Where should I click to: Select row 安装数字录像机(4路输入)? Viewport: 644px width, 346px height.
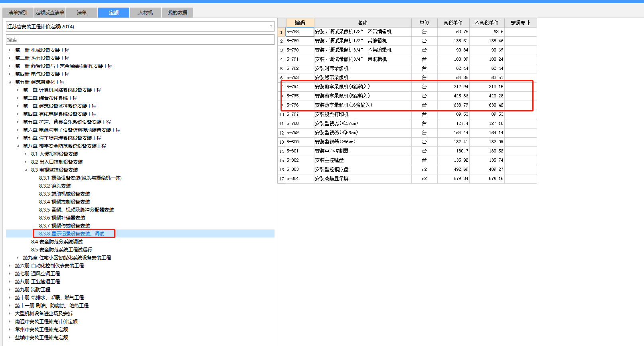[407, 87]
